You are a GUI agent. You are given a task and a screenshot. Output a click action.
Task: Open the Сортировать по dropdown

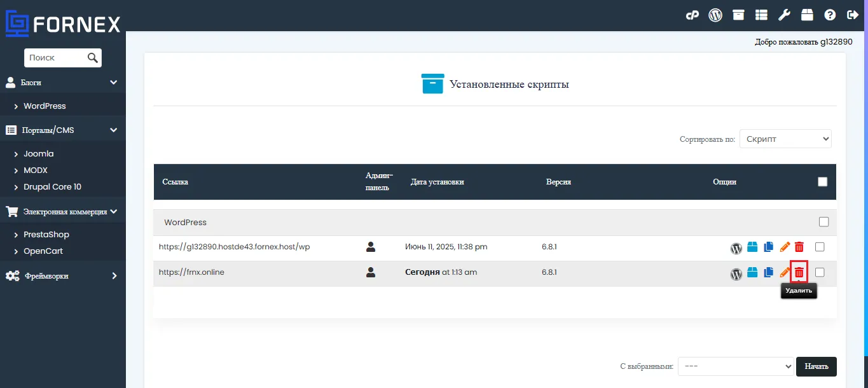tap(785, 139)
